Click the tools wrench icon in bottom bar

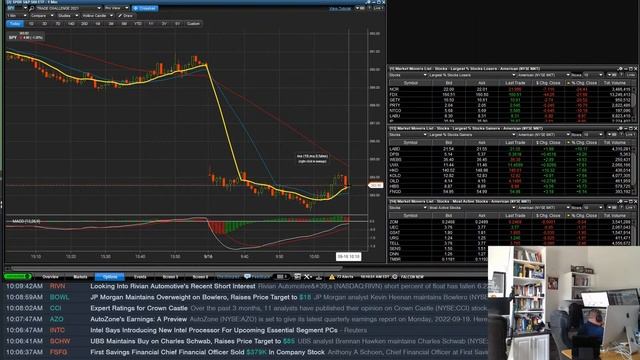(x=307, y=277)
